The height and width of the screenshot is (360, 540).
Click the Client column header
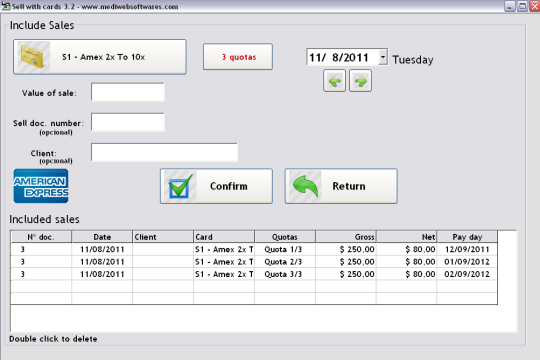click(x=163, y=237)
